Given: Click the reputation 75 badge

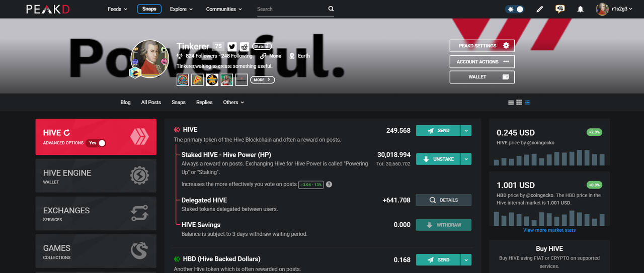Looking at the screenshot, I should point(218,46).
